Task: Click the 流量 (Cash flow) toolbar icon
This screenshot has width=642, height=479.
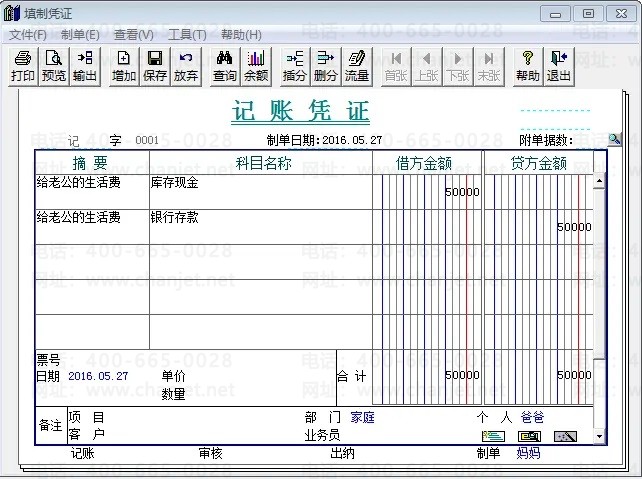Action: pyautogui.click(x=357, y=66)
